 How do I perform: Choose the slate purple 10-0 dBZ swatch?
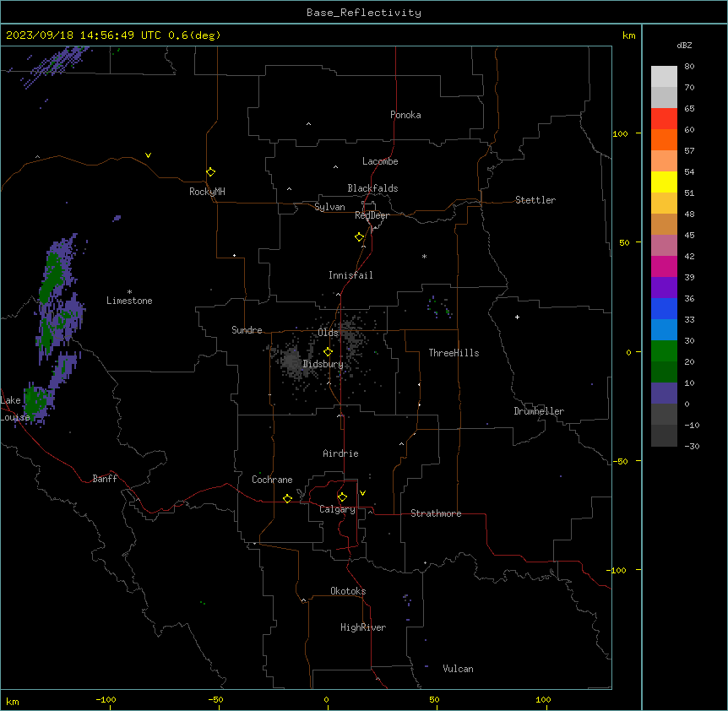click(x=664, y=393)
